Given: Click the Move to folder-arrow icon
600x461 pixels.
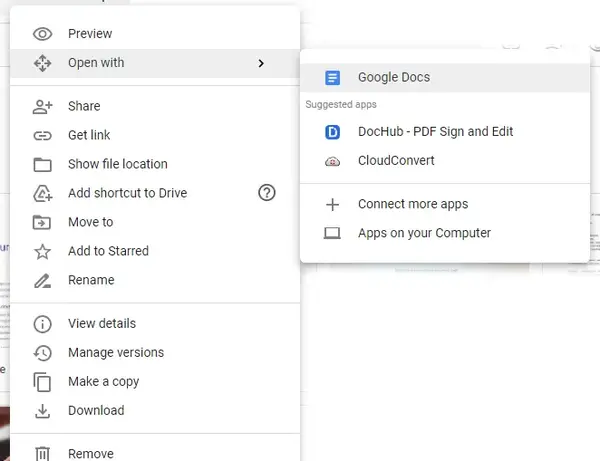Looking at the screenshot, I should coord(42,222).
